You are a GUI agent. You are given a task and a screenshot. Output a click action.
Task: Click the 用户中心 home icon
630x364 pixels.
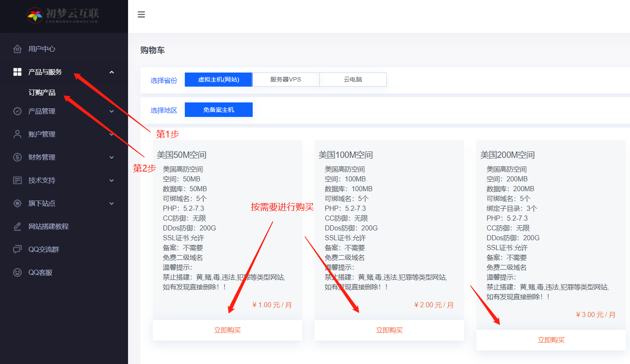pyautogui.click(x=17, y=49)
